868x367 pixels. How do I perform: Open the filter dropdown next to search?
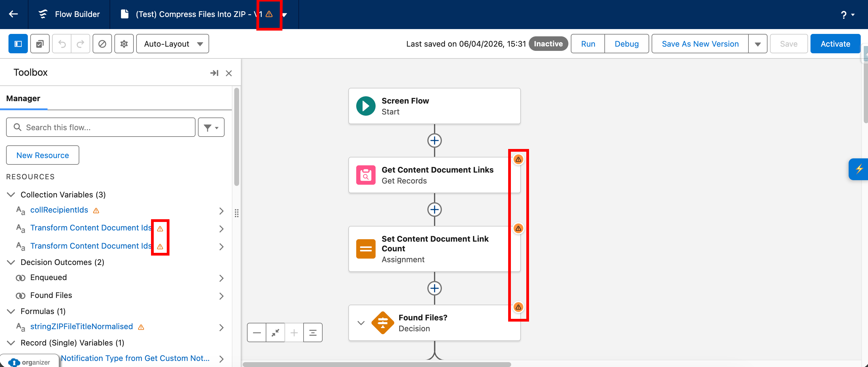coord(211,127)
